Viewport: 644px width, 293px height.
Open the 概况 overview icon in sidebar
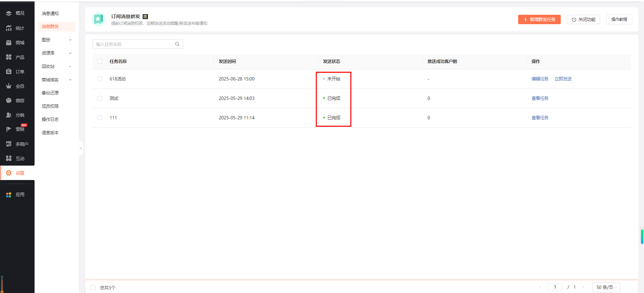[x=9, y=13]
